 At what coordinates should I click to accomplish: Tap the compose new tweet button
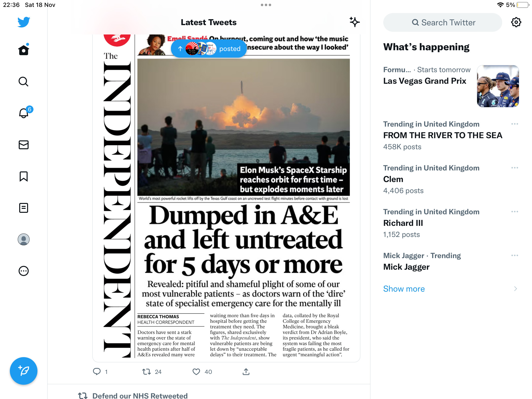click(x=24, y=371)
